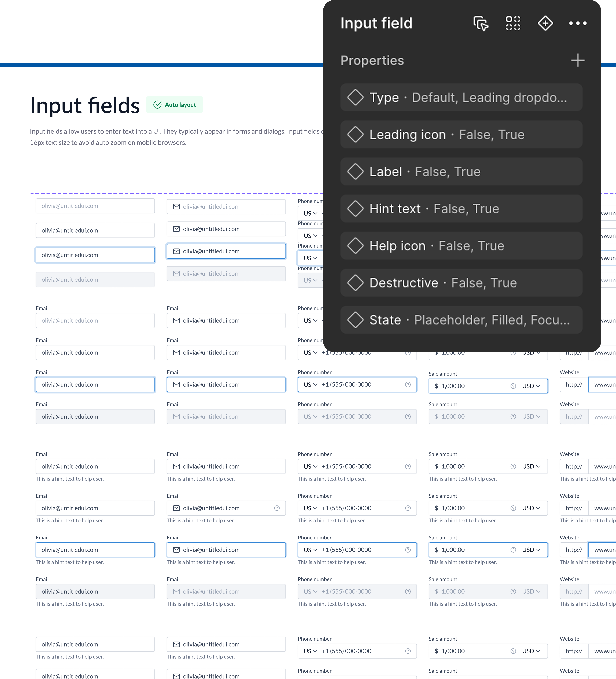Screen dimensions: 616x679
Task: Click unlabeled disabled email field without mail icon
Action: pos(95,280)
